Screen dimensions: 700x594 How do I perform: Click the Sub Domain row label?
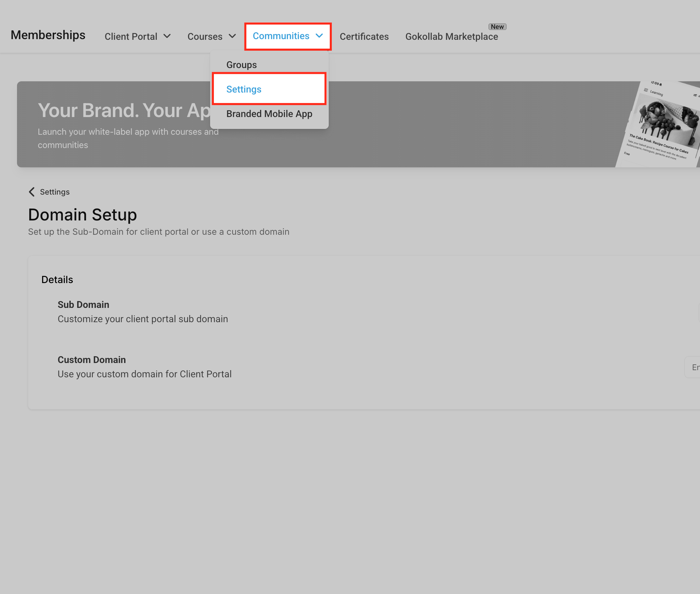point(83,304)
